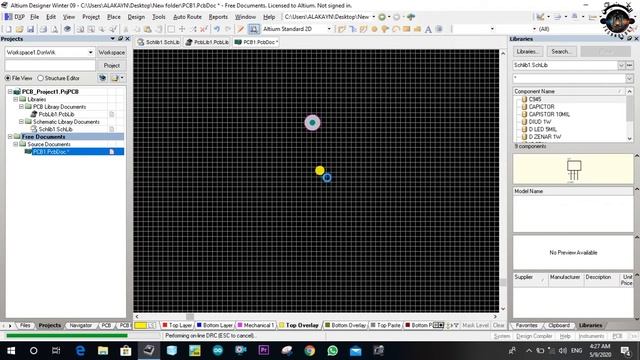
Task: Open Premiere Pro from the taskbar
Action: point(264,350)
